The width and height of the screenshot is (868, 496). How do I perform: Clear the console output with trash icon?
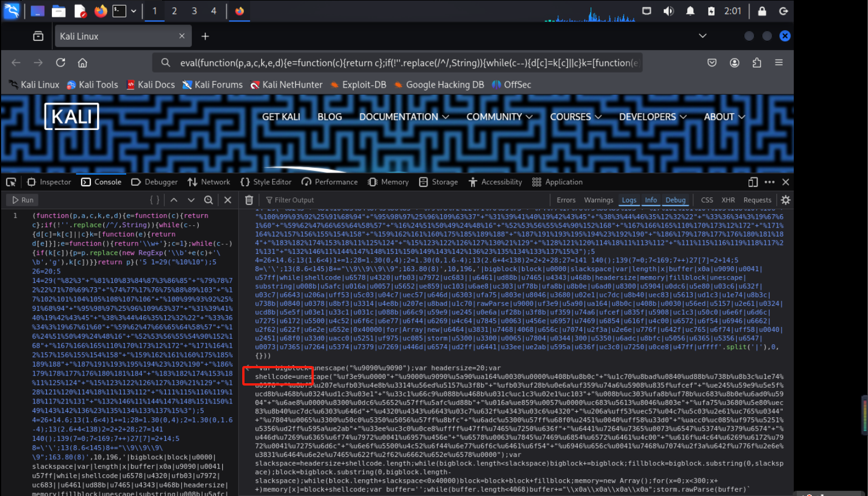point(249,200)
